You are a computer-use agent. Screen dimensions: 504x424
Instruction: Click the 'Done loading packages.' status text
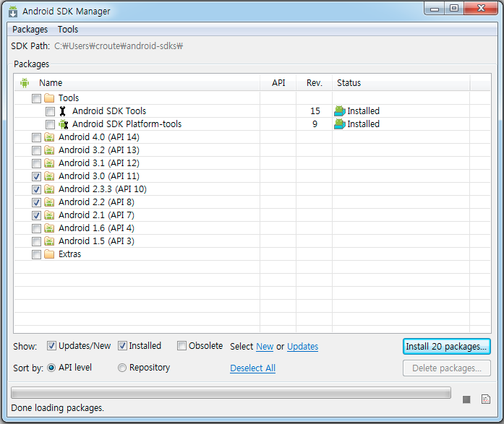point(58,408)
